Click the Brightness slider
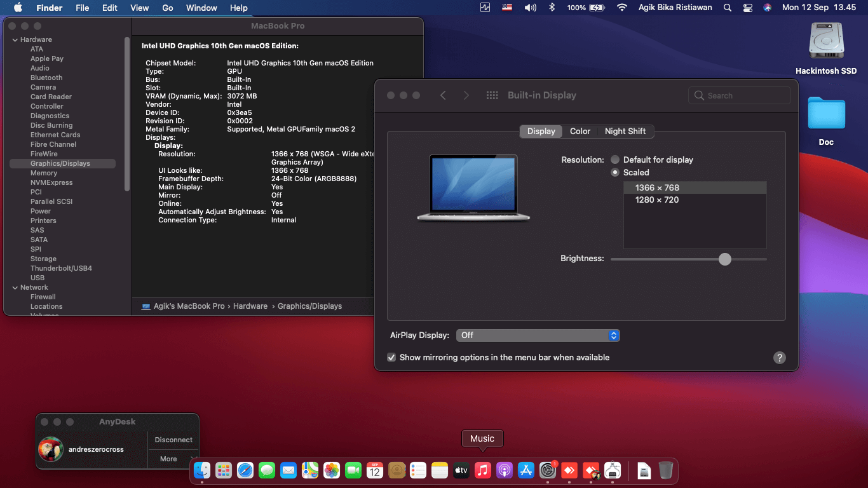The height and width of the screenshot is (488, 868). point(725,259)
